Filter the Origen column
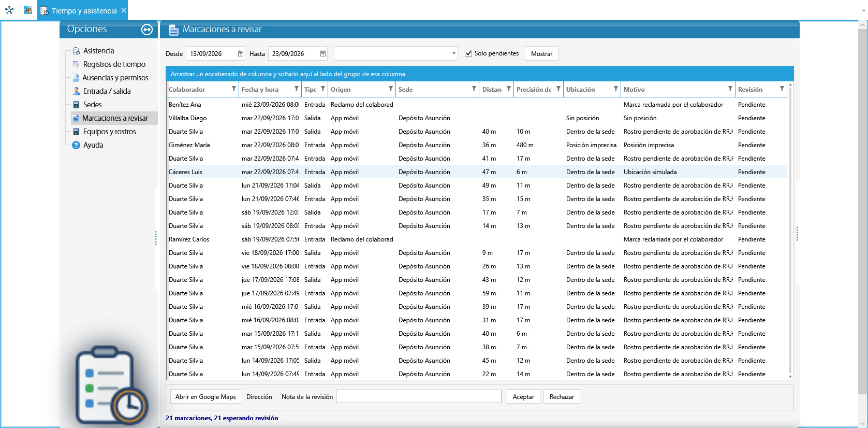868x428 pixels. 391,89
